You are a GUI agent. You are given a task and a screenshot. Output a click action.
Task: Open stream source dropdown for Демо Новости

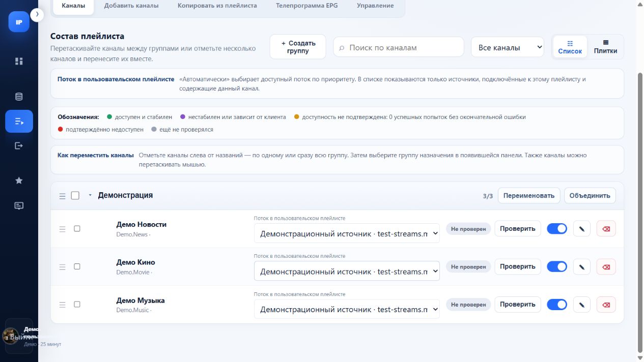click(x=347, y=233)
